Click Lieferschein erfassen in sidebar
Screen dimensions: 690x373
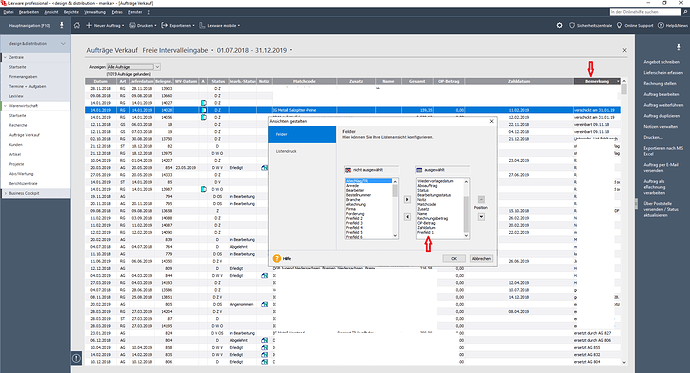(663, 73)
